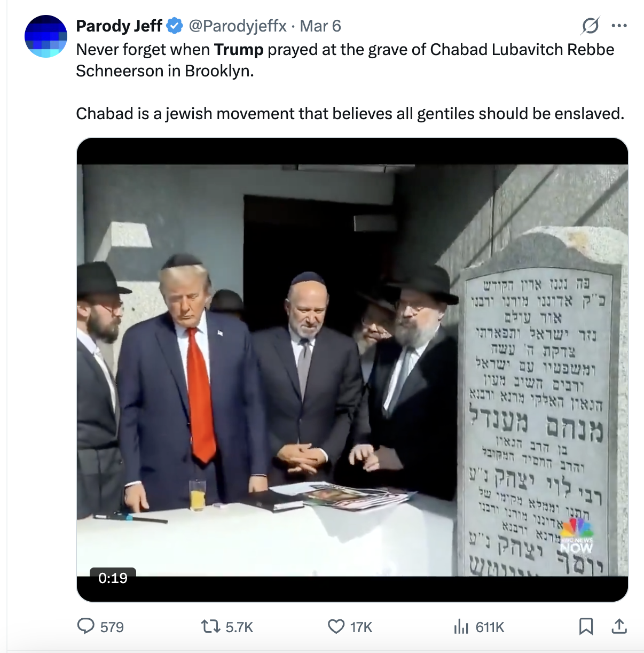Click the 579 replies count
Screen dimensions: 644x653
pos(112,627)
